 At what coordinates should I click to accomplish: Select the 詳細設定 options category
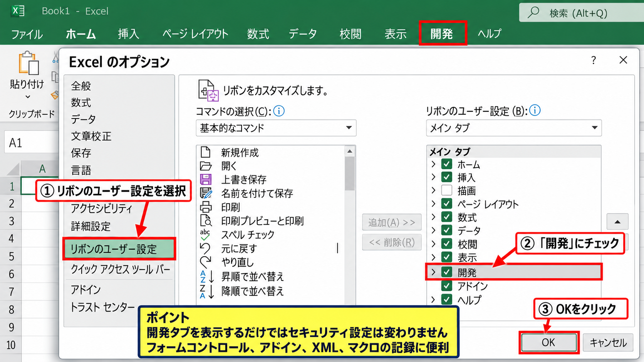(x=91, y=226)
